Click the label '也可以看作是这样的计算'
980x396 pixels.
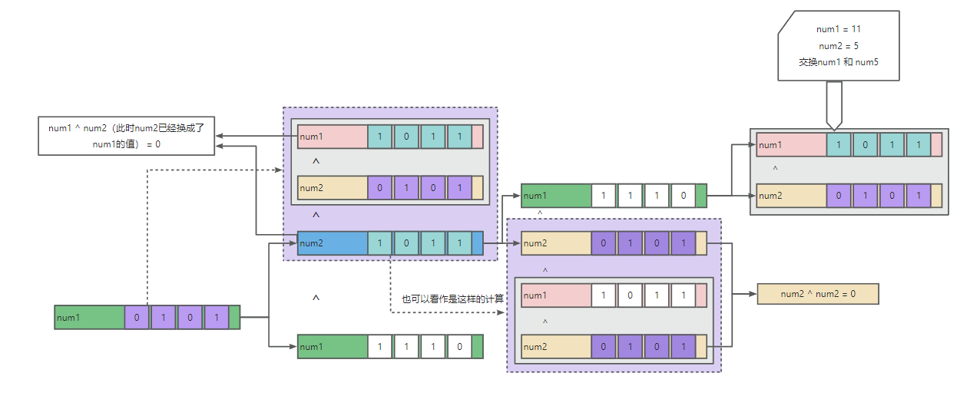(453, 299)
